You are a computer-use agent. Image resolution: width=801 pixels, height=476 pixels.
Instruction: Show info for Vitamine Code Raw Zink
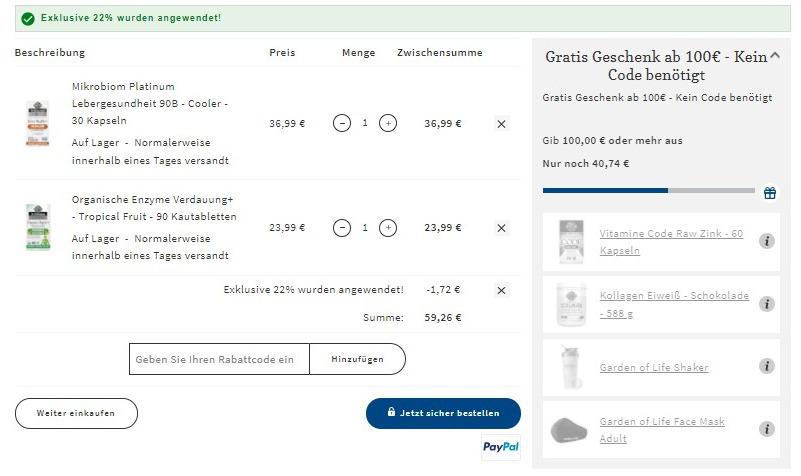click(766, 241)
